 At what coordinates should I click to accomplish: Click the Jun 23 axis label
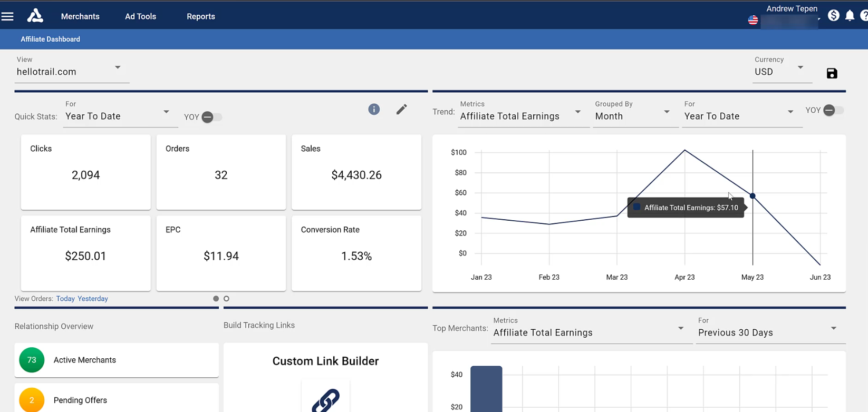coord(820,277)
